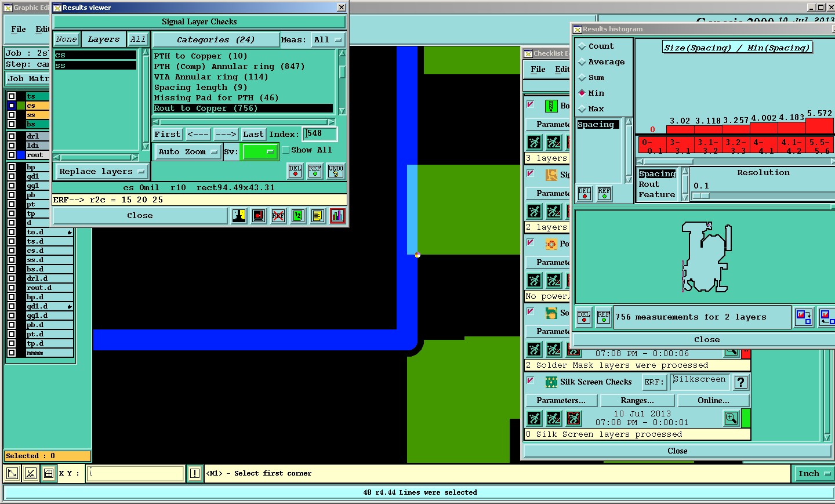Click the REF icon in Results viewer
Image resolution: width=835 pixels, height=504 pixels.
pos(315,171)
